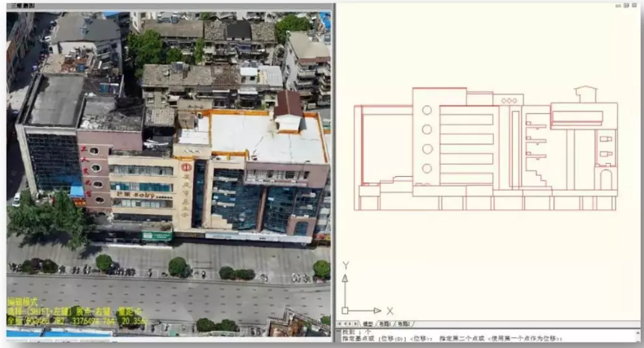Click the X axis arrow of UCS icon
Screen dimensions: 644x348
376,311
